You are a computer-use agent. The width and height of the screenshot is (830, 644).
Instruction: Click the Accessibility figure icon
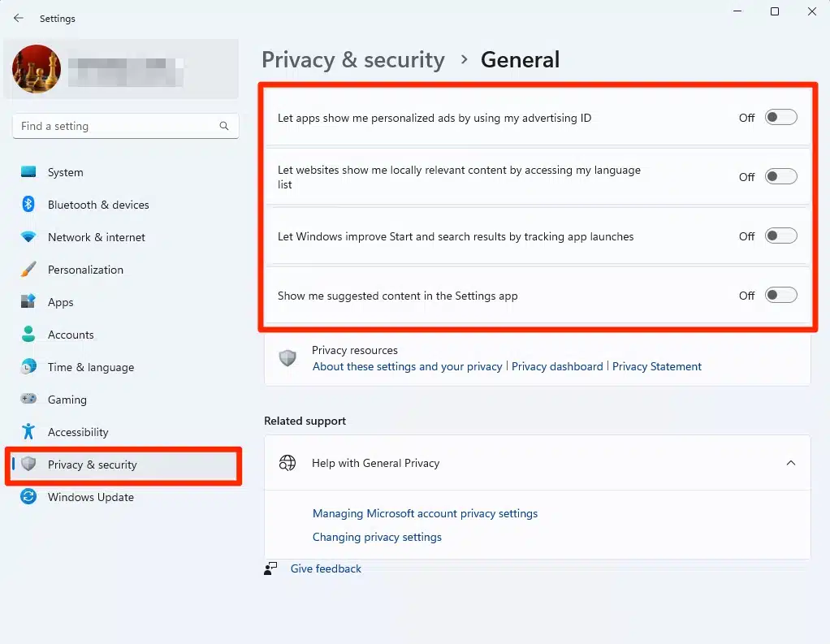pyautogui.click(x=28, y=432)
